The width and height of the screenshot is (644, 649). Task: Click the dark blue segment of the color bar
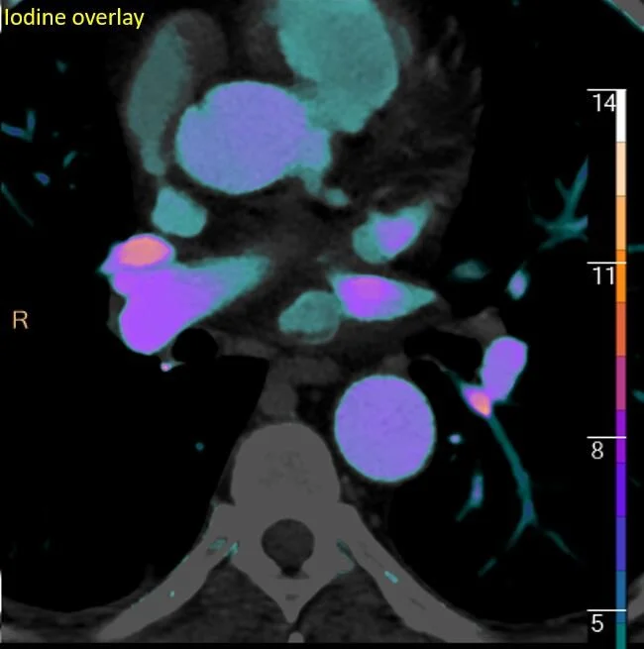621,544
